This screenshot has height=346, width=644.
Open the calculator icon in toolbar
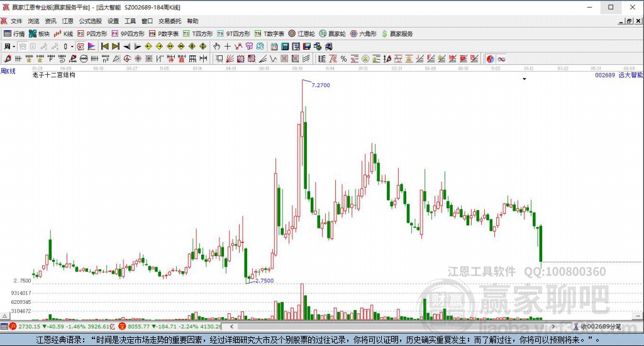285,47
